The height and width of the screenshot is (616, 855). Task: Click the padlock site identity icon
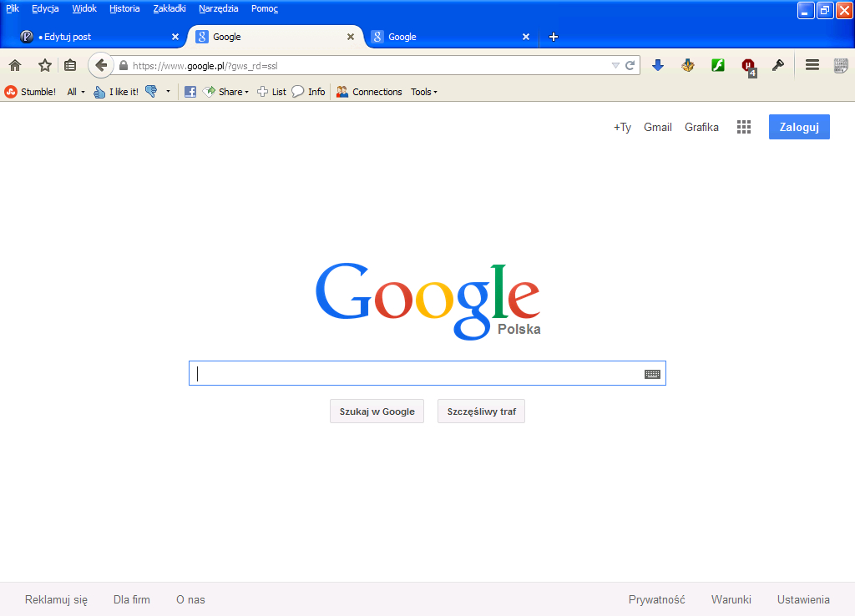124,66
